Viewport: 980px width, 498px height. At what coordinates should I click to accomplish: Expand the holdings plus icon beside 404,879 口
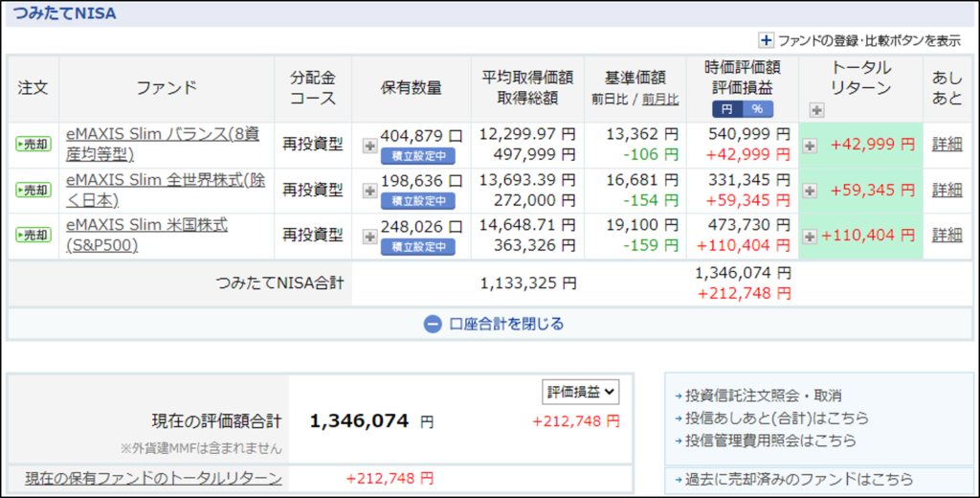(x=370, y=146)
